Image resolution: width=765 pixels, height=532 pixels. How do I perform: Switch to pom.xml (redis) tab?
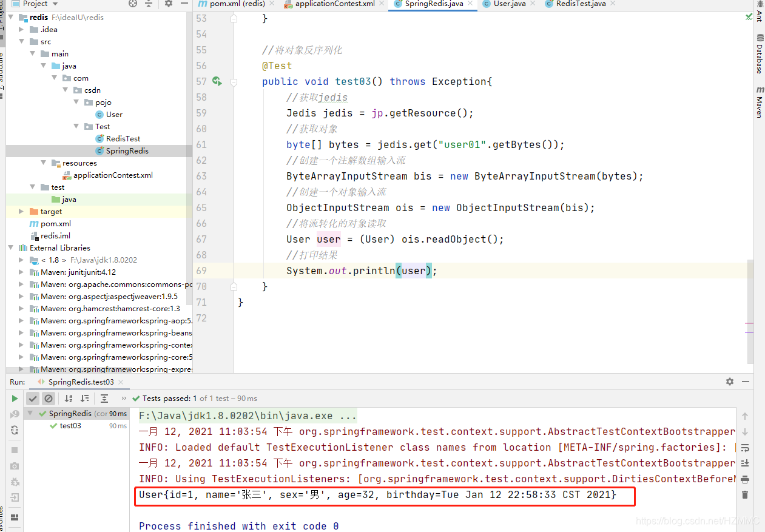click(x=237, y=4)
